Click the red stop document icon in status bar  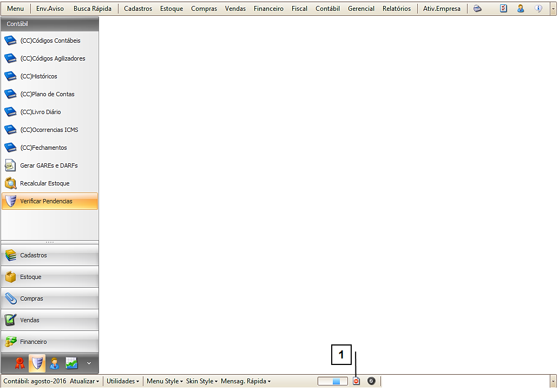point(356,381)
